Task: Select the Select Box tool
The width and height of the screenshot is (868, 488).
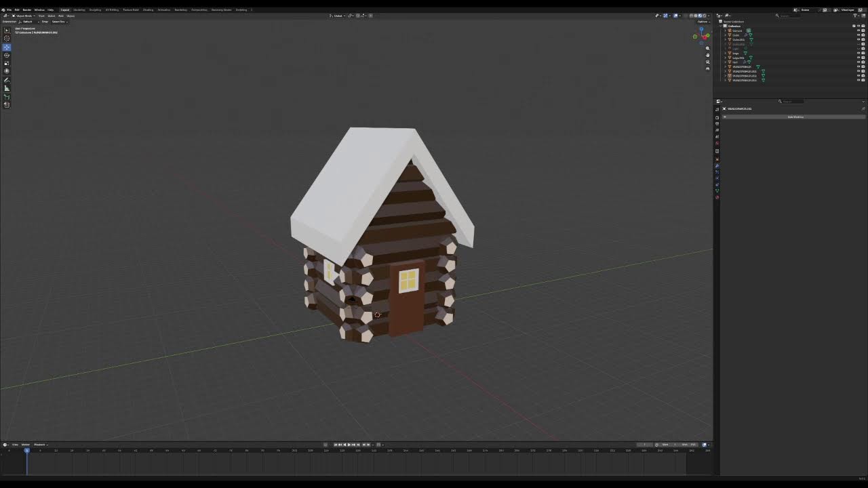Action: point(7,30)
